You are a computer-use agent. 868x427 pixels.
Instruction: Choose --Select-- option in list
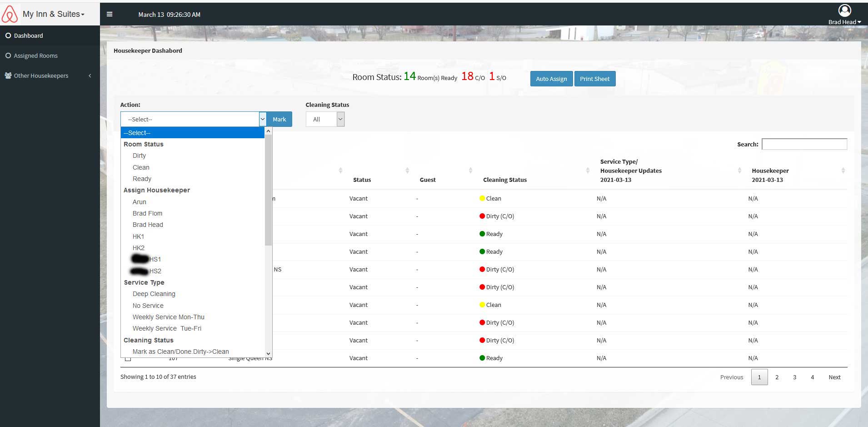[x=193, y=133]
